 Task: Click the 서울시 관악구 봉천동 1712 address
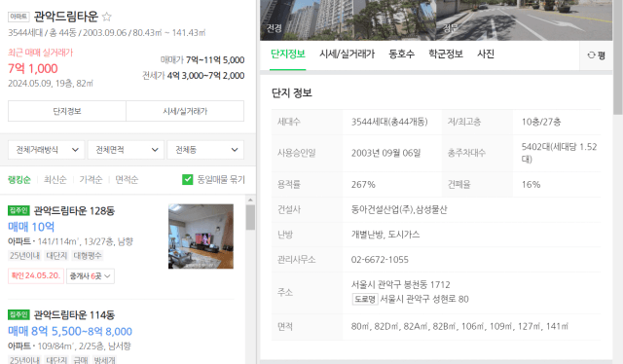pos(400,284)
